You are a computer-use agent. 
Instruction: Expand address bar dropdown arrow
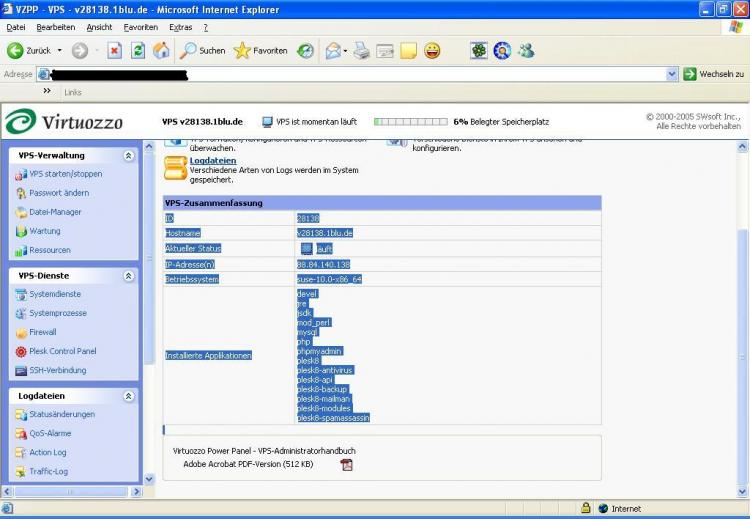click(x=672, y=74)
